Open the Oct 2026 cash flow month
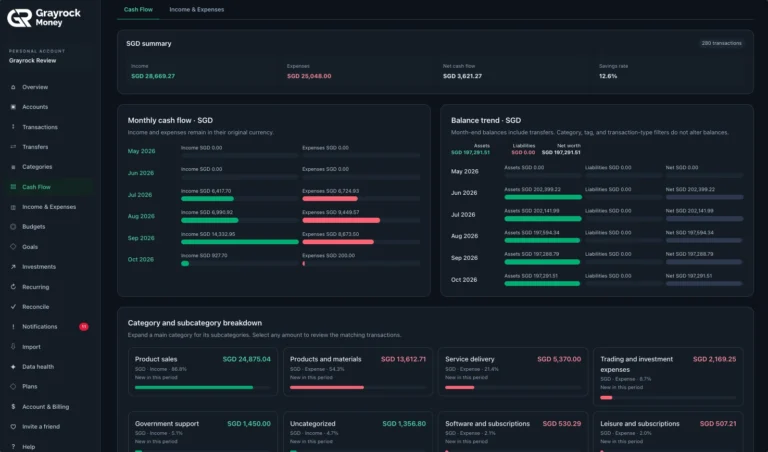This screenshot has width=768, height=452. click(141, 260)
